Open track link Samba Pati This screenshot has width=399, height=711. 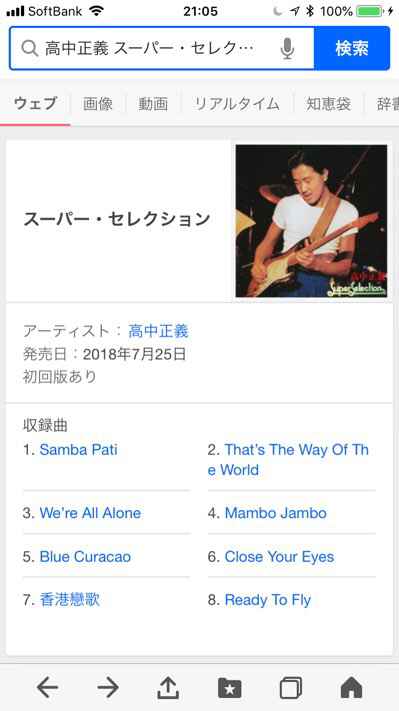pos(78,450)
